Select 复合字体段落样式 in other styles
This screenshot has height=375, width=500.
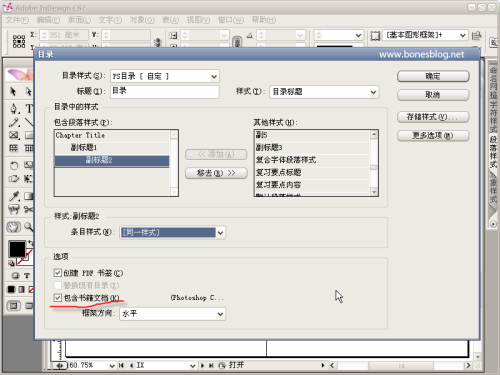pyautogui.click(x=312, y=160)
